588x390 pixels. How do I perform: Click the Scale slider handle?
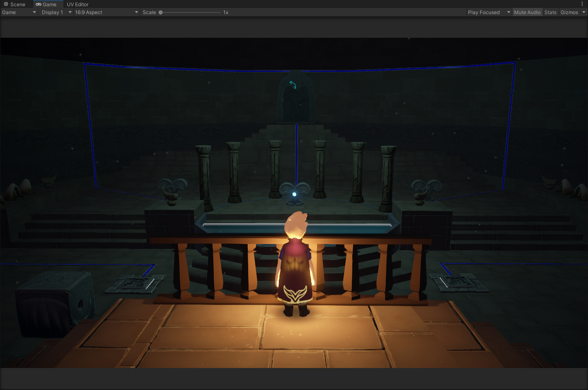(161, 12)
